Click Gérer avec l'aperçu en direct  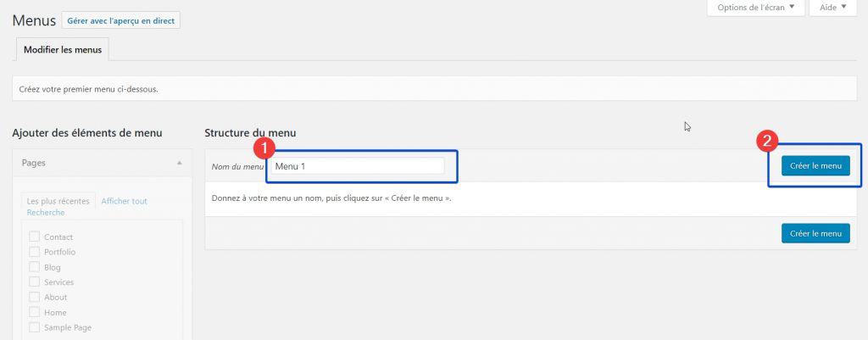click(x=120, y=20)
